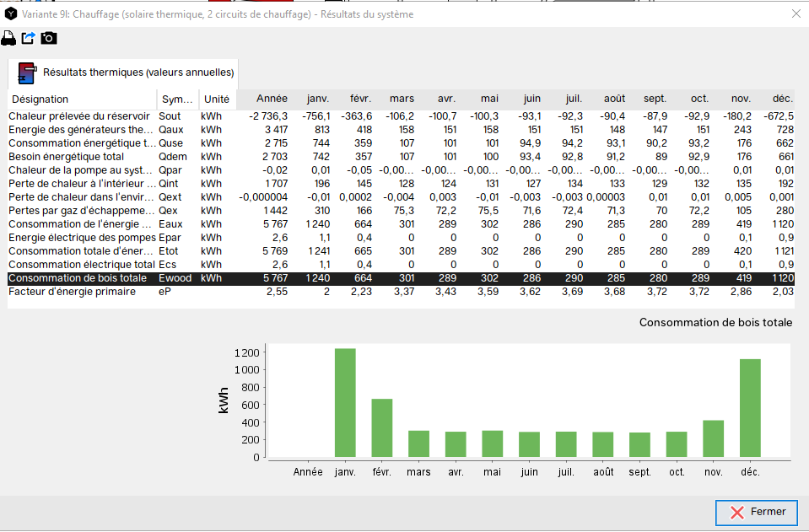809x532 pixels.
Task: Click the annual value 2,55 for eP
Action: pos(277,292)
